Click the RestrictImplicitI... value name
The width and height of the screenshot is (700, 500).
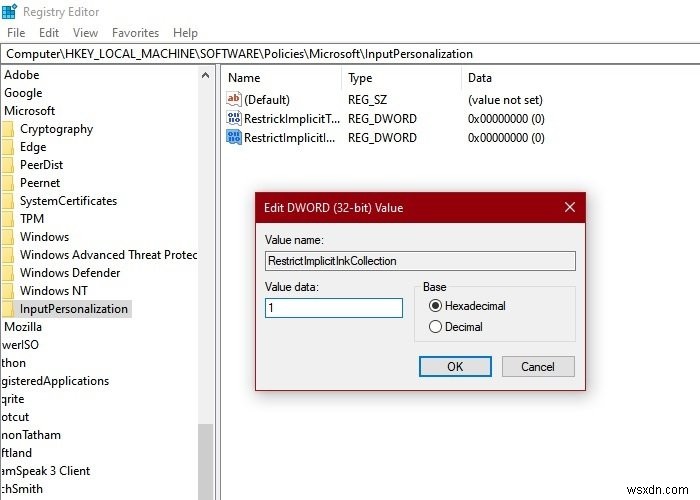[x=289, y=138]
